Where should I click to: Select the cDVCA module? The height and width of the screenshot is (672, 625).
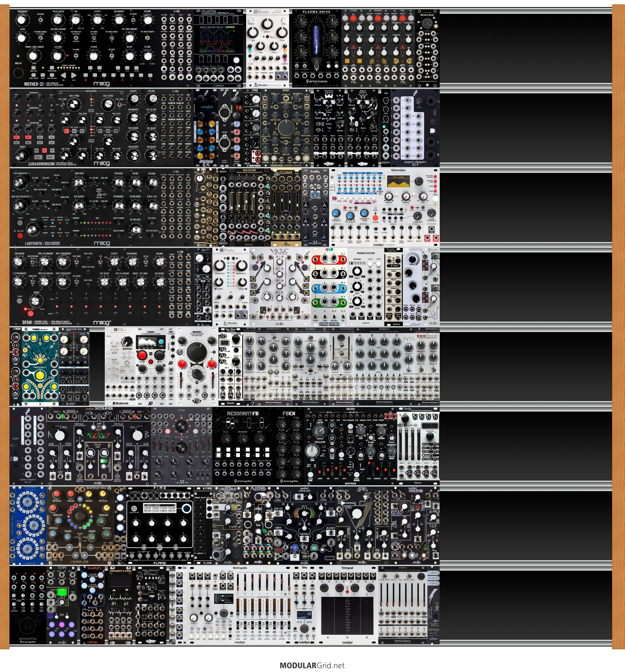pos(412,287)
